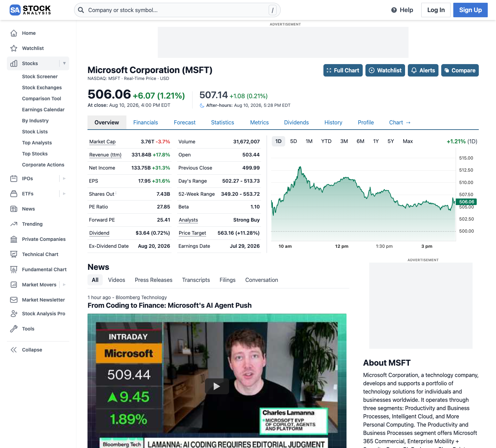The width and height of the screenshot is (496, 448).
Task: Show Press Releases news filter
Action: pyautogui.click(x=154, y=280)
